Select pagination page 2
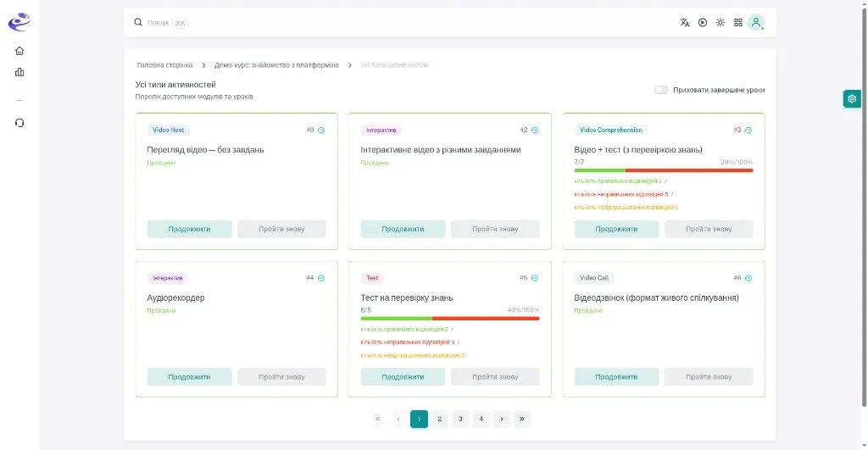 click(440, 419)
